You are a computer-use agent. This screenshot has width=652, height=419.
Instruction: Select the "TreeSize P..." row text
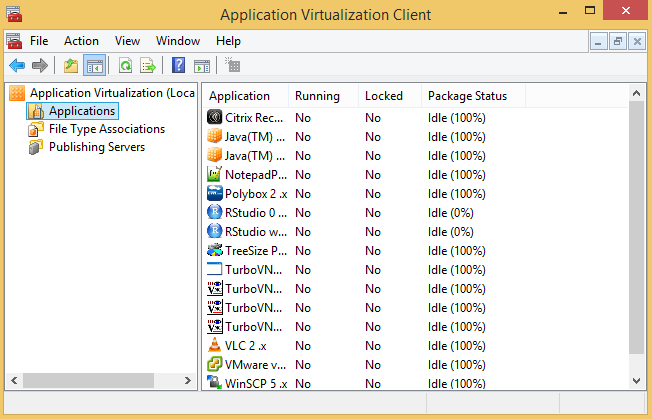point(256,251)
